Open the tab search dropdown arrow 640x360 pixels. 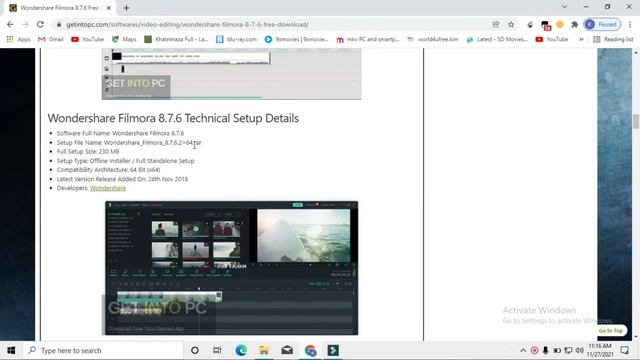(x=564, y=7)
